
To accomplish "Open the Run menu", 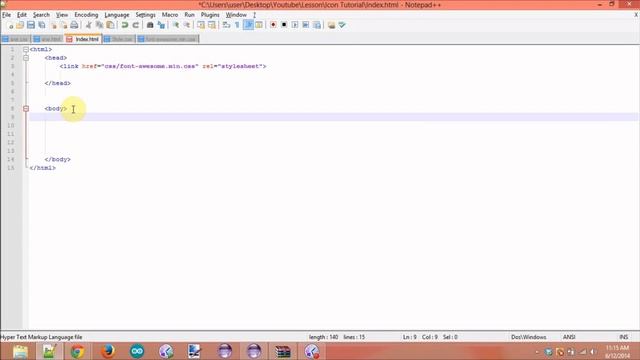I will tap(189, 15).
